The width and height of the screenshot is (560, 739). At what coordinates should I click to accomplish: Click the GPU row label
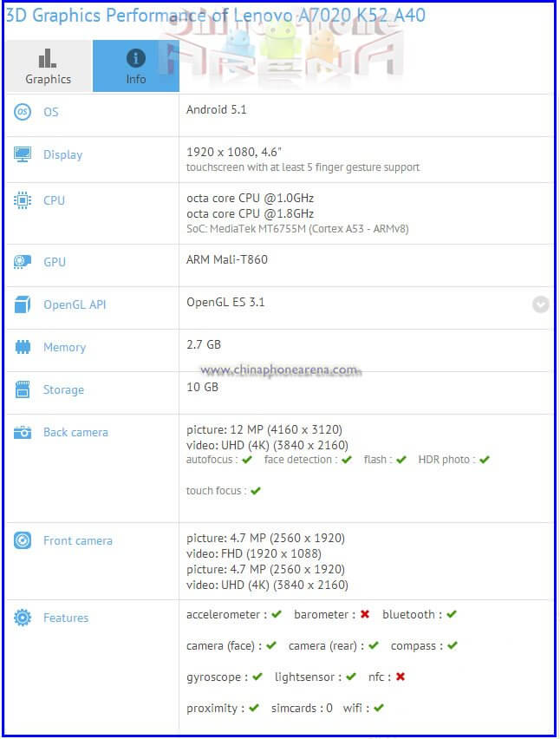click(x=54, y=262)
